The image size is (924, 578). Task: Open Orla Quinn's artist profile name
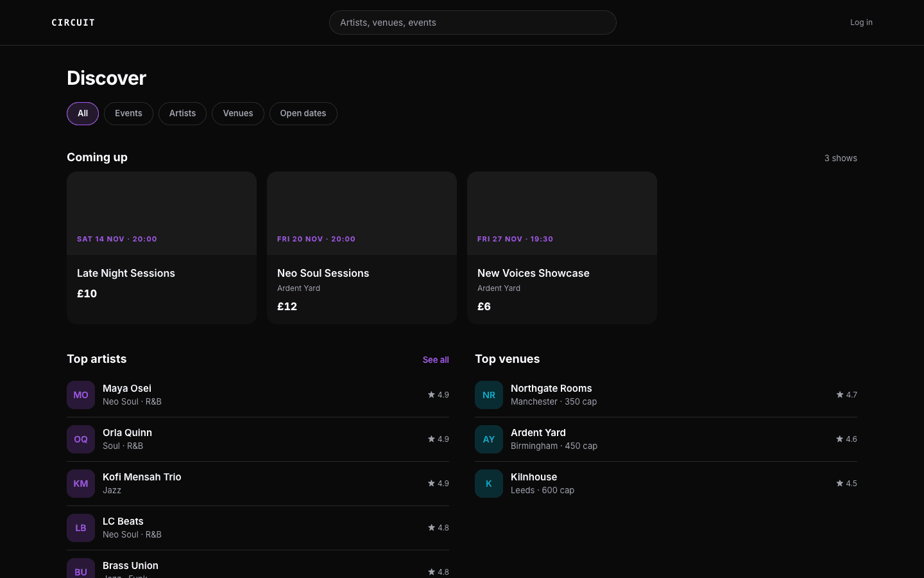click(127, 433)
